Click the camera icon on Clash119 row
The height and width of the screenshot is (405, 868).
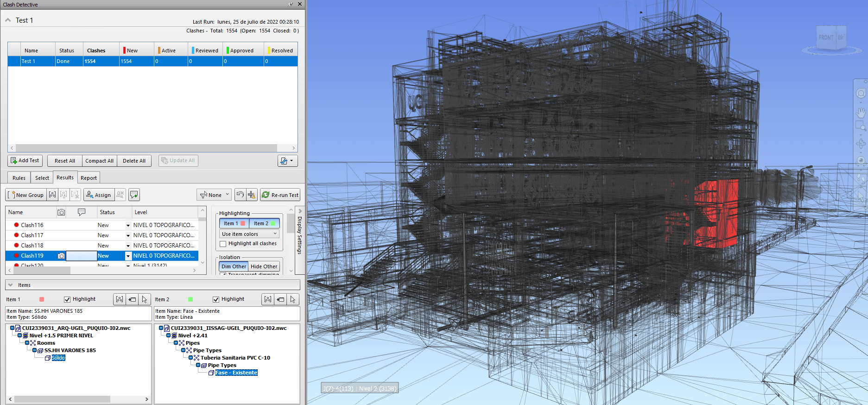pyautogui.click(x=61, y=256)
